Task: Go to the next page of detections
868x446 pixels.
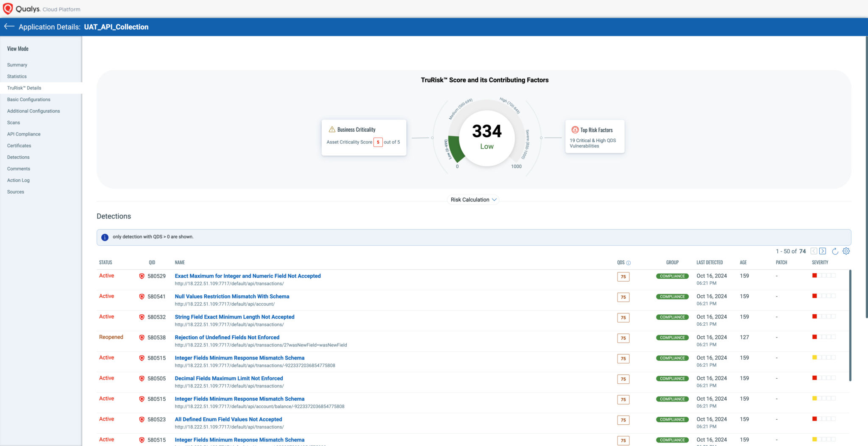Action: point(823,251)
